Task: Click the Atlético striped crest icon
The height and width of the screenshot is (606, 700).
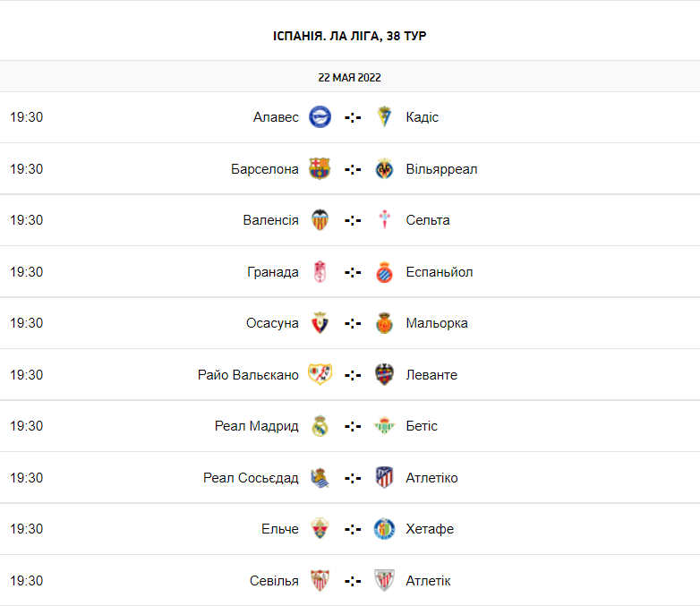Action: click(385, 478)
